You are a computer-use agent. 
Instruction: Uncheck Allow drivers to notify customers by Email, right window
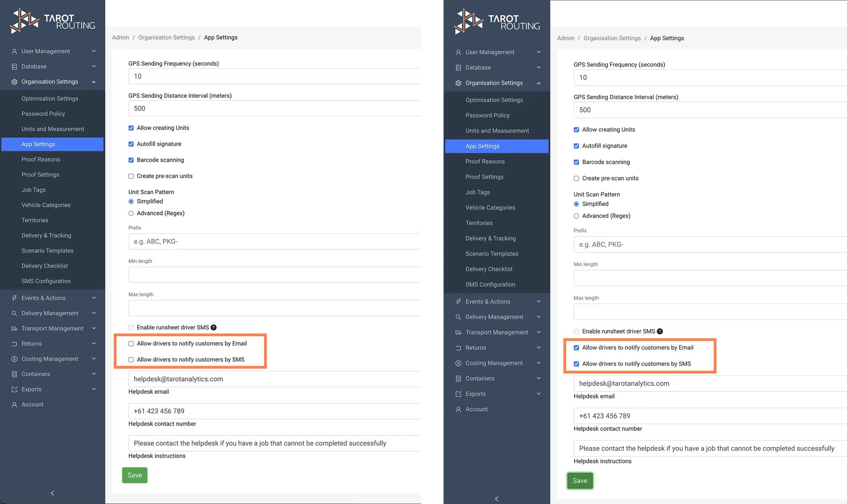point(576,348)
